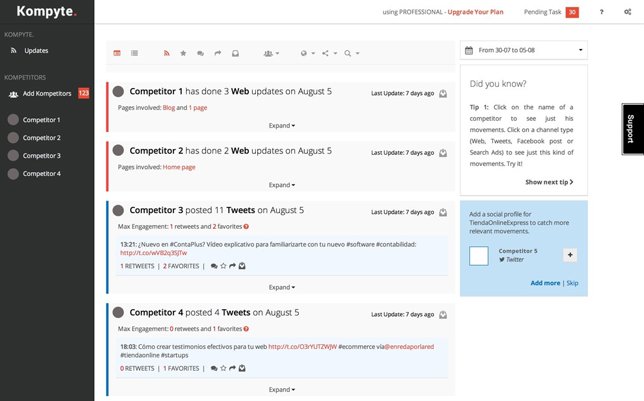Filter by RSS feed updates icon

(166, 53)
